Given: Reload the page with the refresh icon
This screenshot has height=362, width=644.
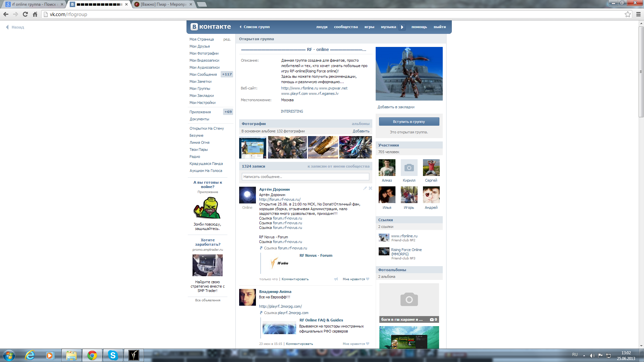Looking at the screenshot, I should [x=25, y=14].
